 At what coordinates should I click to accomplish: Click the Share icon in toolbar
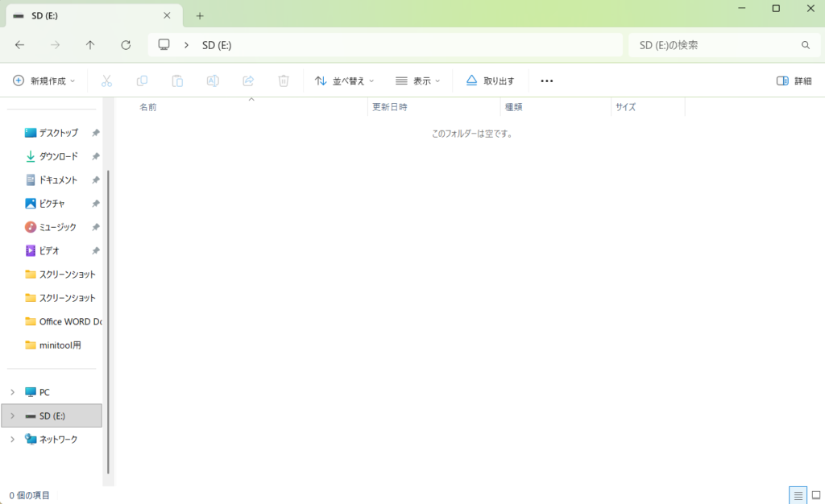tap(248, 81)
